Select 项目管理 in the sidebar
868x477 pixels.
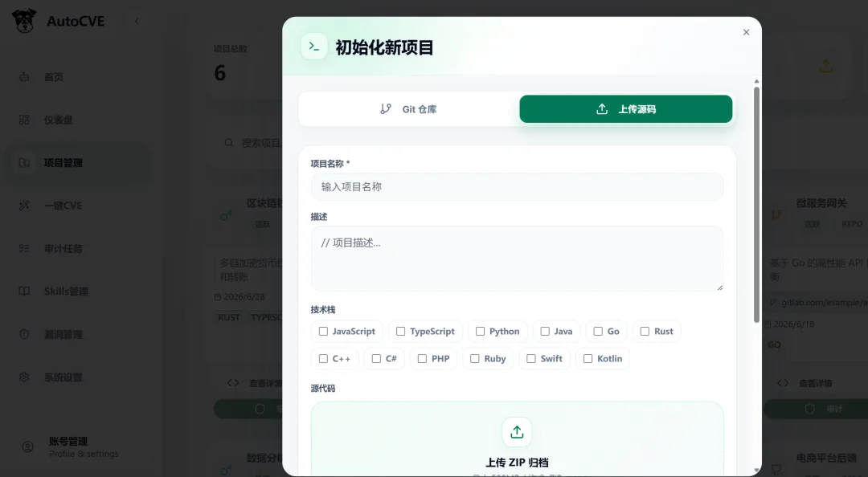coord(77,163)
